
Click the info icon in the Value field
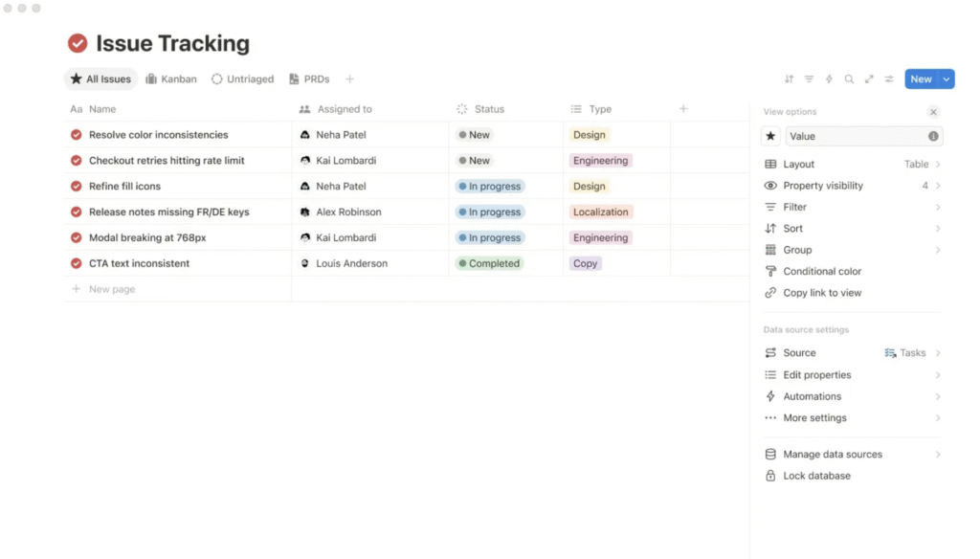coord(933,136)
